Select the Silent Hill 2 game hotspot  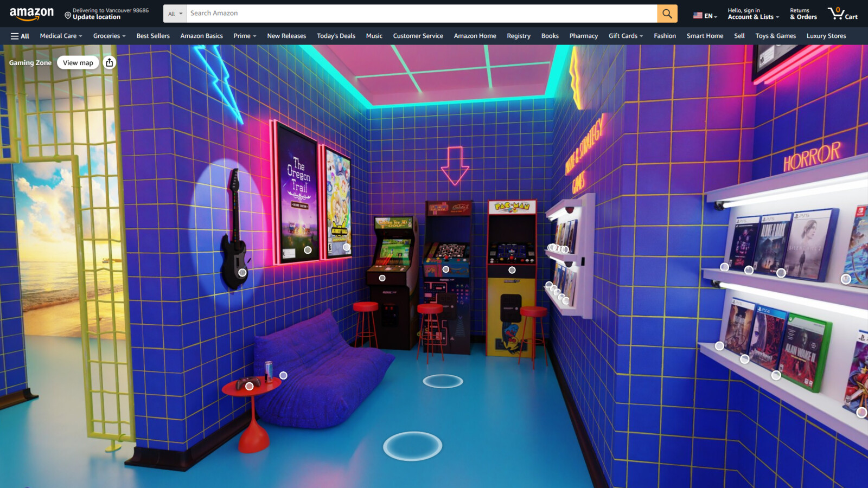[x=781, y=273]
